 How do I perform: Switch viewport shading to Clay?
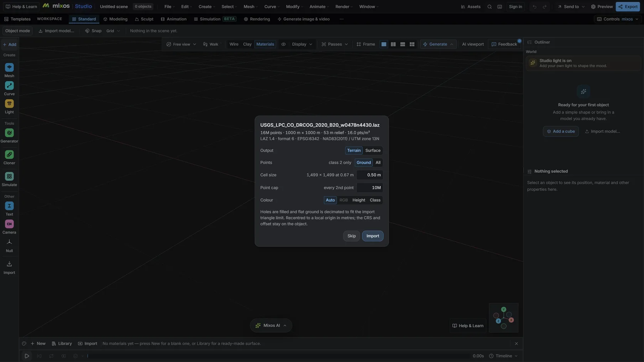(x=247, y=44)
